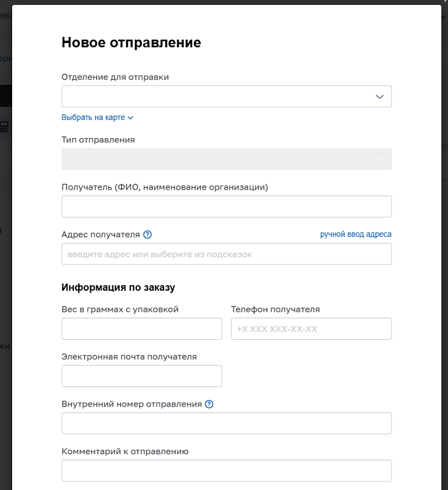Click the help icon beside Адрес получателя
Screen dimensions: 448x490
pos(147,234)
